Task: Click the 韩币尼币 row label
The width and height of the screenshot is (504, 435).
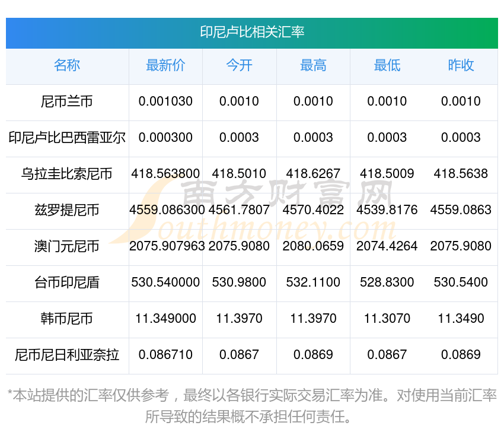Action: pyautogui.click(x=67, y=319)
